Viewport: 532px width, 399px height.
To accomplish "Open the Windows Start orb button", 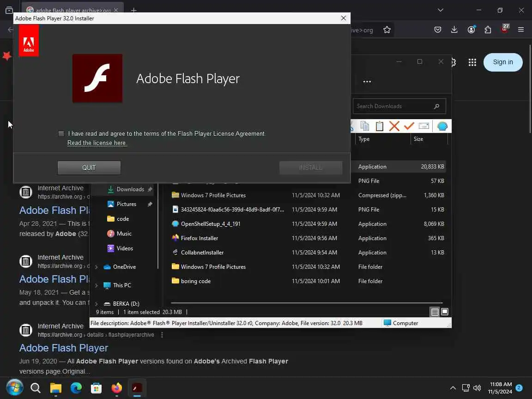I will pos(15,388).
